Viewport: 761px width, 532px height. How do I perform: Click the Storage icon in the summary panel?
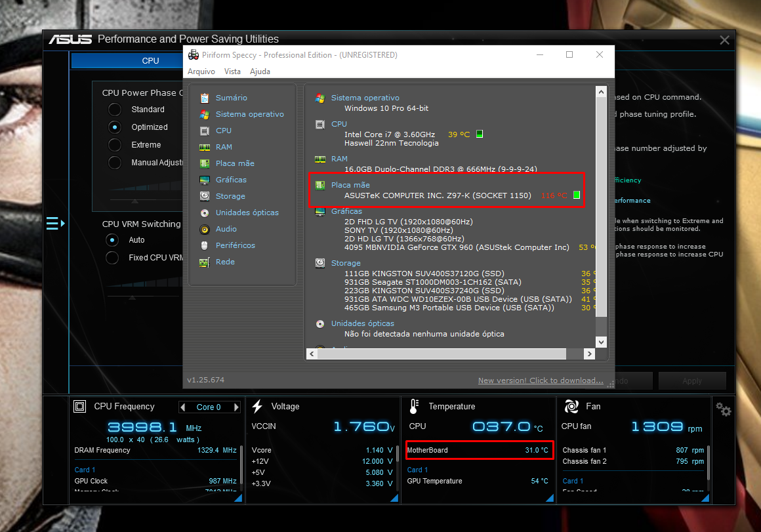point(320,263)
